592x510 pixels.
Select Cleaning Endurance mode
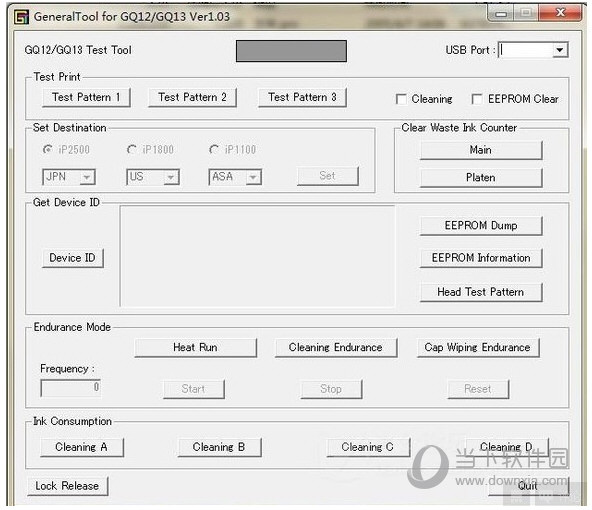coord(336,347)
